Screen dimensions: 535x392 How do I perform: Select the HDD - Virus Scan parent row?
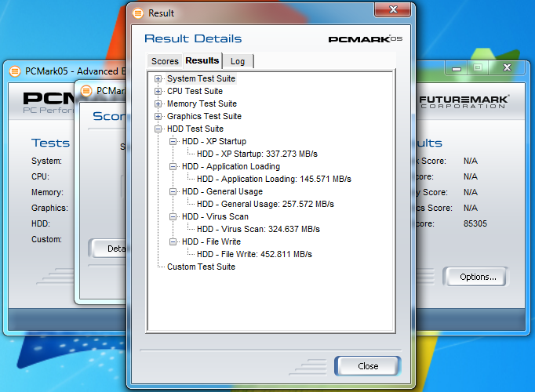point(215,216)
